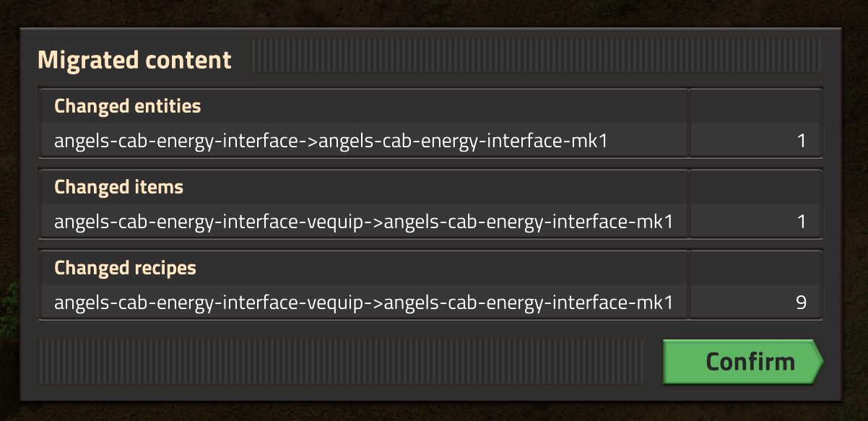This screenshot has width=868, height=421.
Task: Click ribbed filler bar left of Confirm
Action: tap(339, 362)
